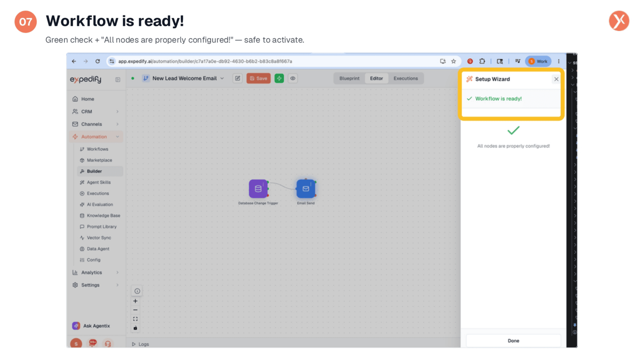Reload the page with refresh icon
This screenshot has width=644, height=362.
point(97,61)
